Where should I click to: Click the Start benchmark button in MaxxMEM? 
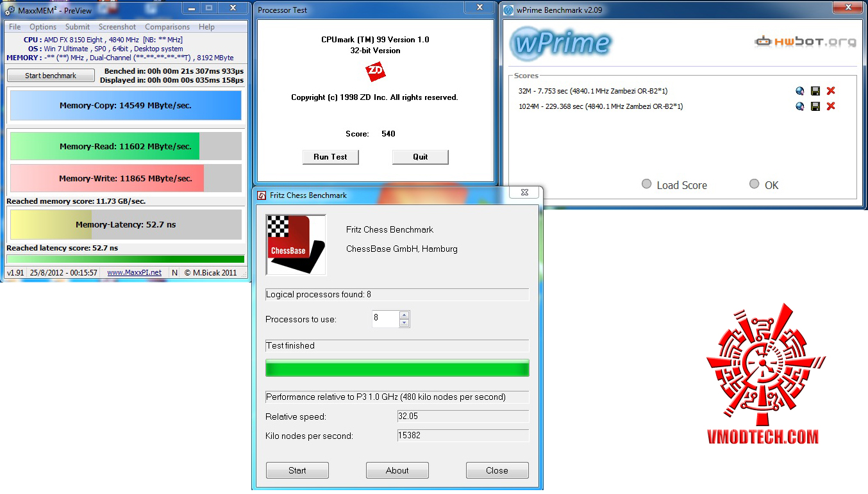51,76
